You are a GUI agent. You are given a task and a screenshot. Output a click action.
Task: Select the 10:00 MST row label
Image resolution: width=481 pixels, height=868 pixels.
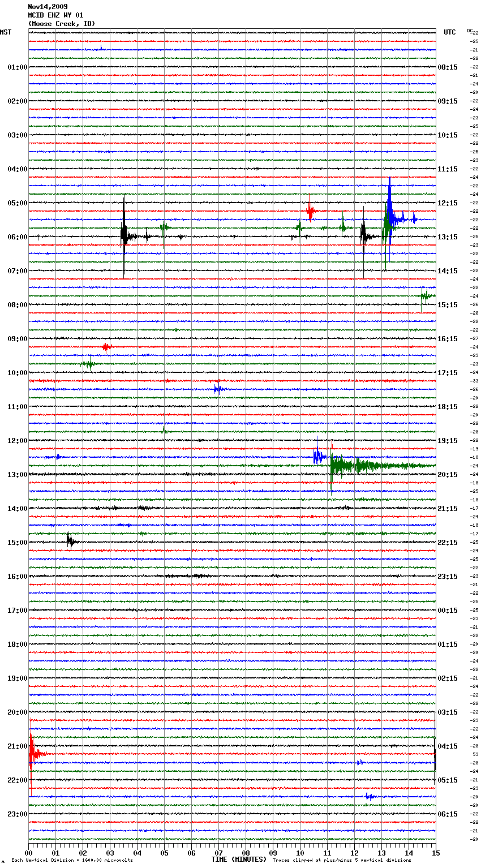18,373
